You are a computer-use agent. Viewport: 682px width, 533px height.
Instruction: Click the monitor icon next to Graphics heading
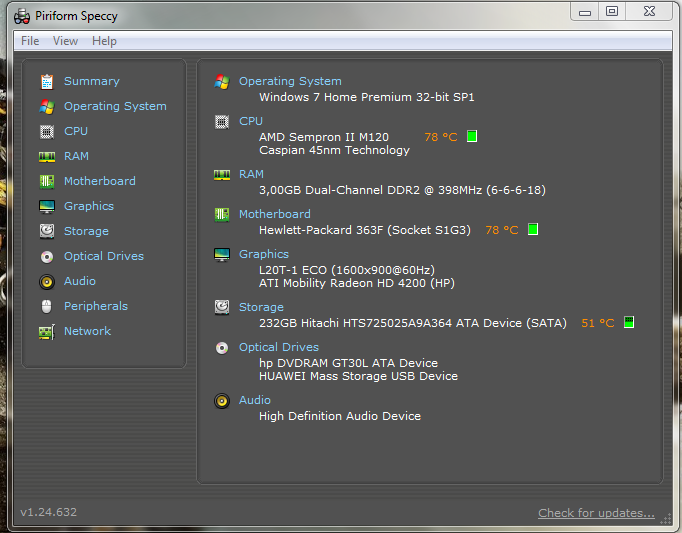[x=222, y=255]
